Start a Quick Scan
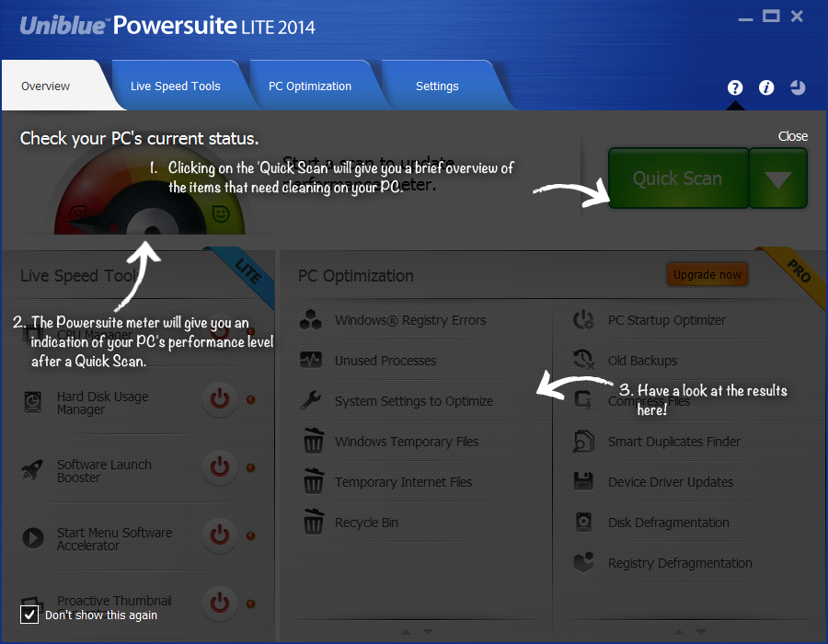 pos(678,178)
